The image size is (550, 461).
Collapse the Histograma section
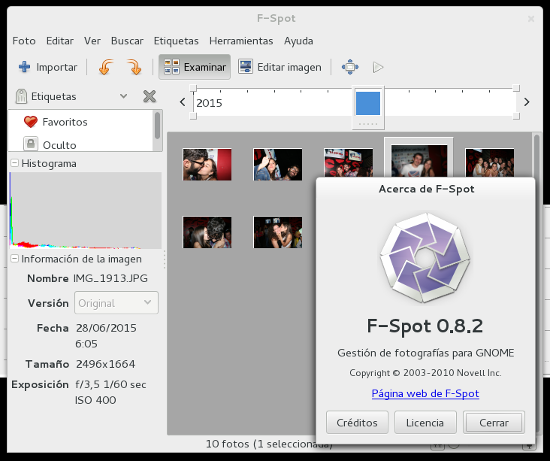(x=15, y=163)
